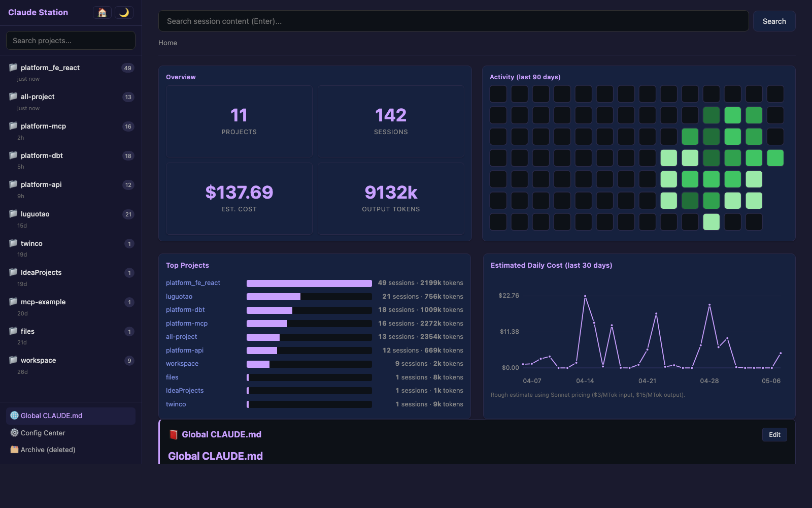Click the 05-06 date label on chart
812x508 pixels.
pos(771,381)
